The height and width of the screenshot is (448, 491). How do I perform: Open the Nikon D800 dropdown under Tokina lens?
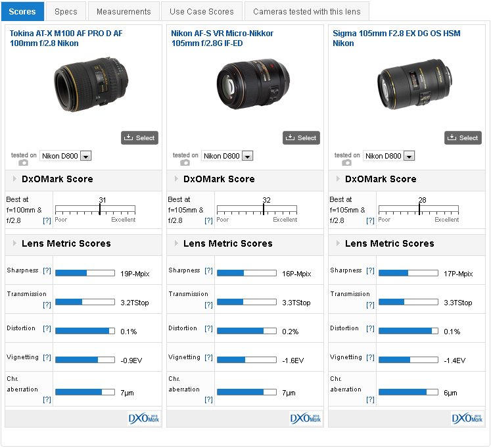66,156
